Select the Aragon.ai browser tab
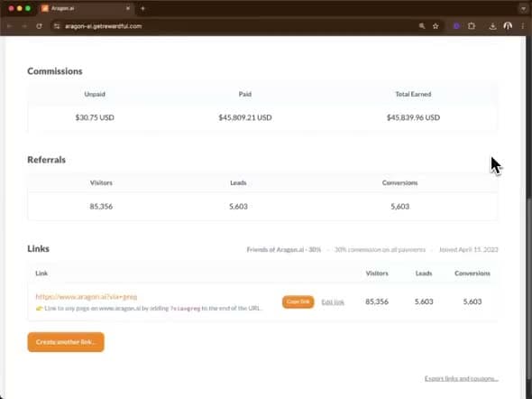 pos(86,8)
